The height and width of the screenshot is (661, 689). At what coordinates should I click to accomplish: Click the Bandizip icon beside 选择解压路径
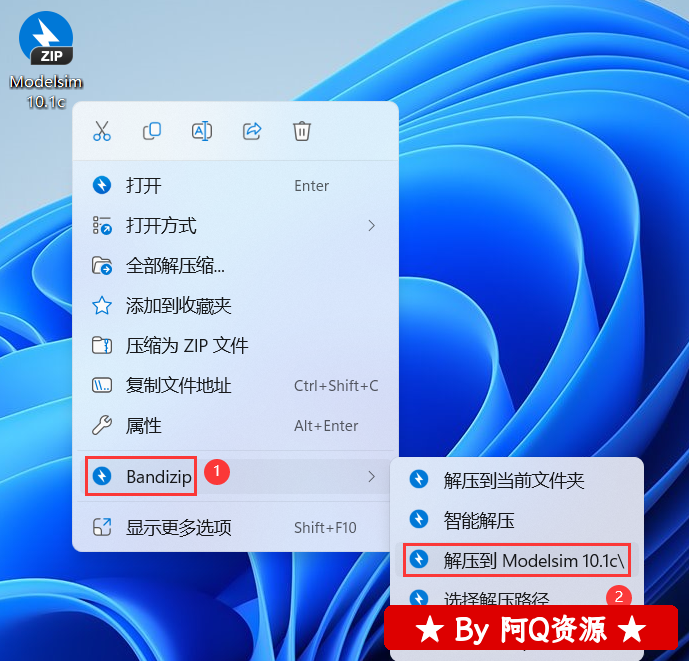pos(419,597)
